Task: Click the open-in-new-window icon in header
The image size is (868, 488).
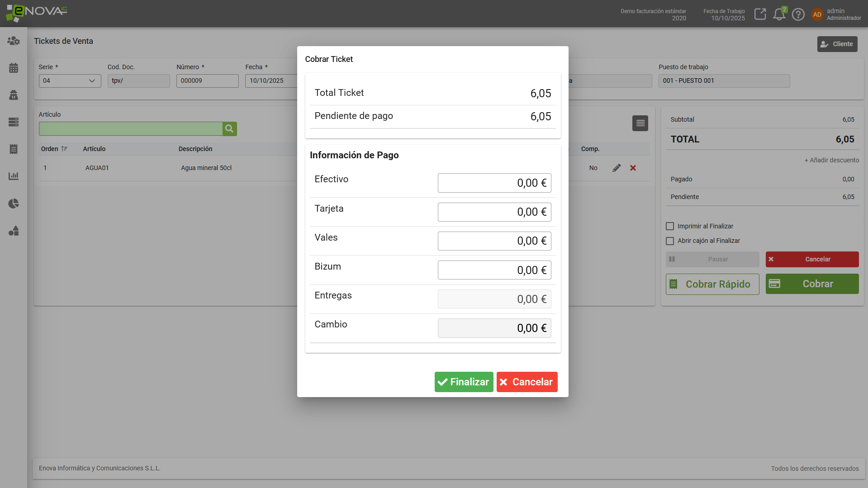Action: 760,14
